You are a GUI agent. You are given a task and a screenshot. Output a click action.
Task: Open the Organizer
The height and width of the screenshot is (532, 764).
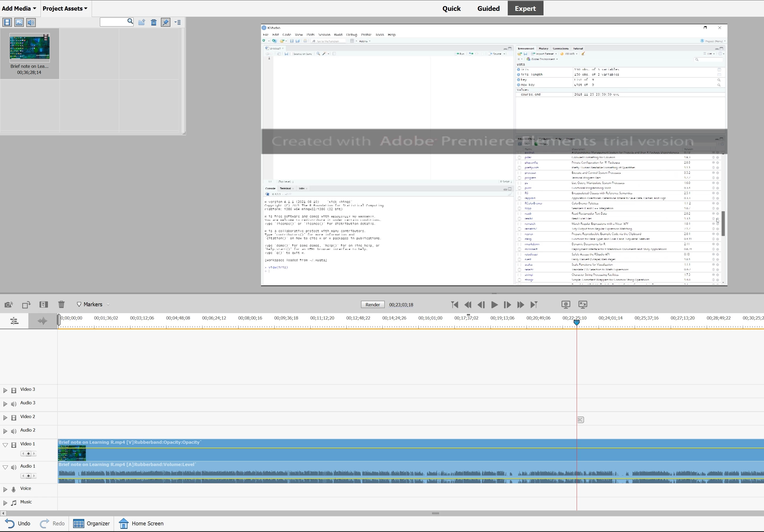91,523
